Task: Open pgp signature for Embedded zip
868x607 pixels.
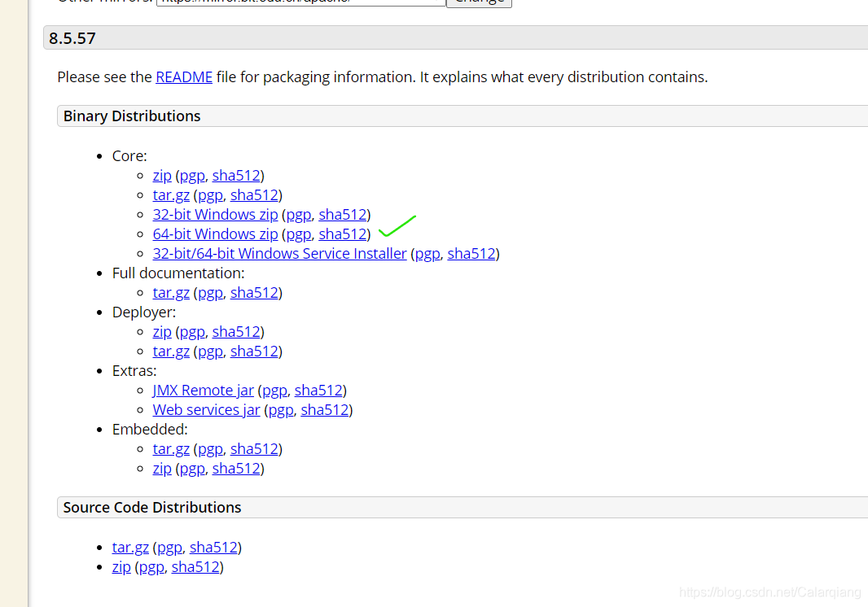Action: 192,469
